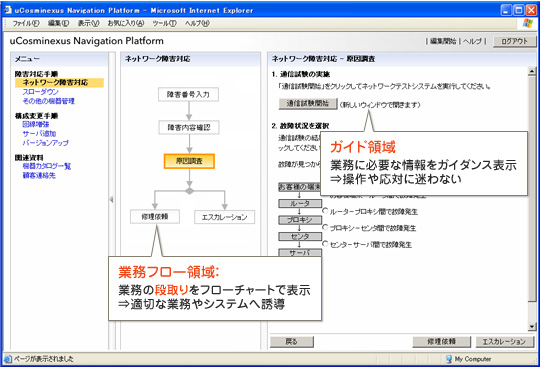
Task: Click the 修理依頼 flow node
Action: (155, 217)
